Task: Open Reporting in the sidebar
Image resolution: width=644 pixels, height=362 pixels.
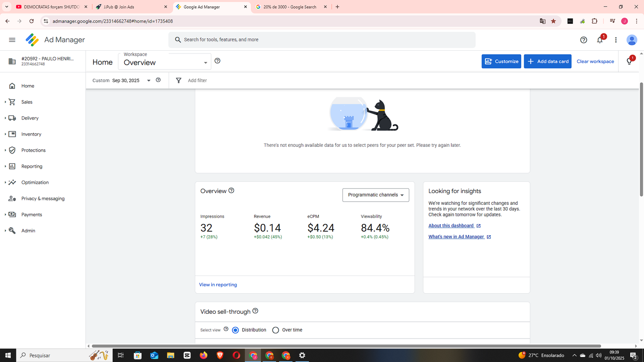Action: click(32, 167)
